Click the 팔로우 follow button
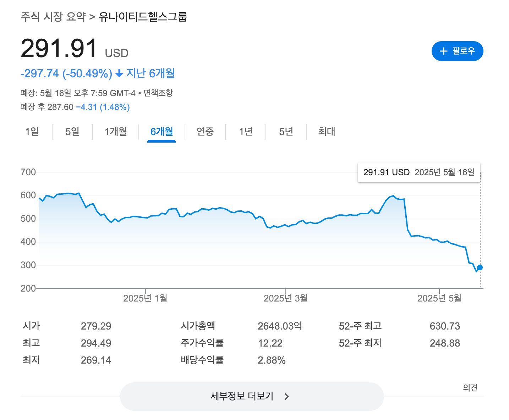Screen dimensions: 509x420 click(457, 51)
